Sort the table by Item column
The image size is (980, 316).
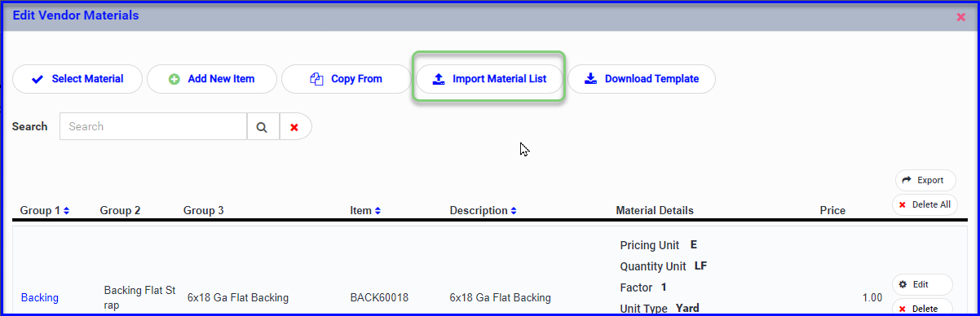point(365,210)
